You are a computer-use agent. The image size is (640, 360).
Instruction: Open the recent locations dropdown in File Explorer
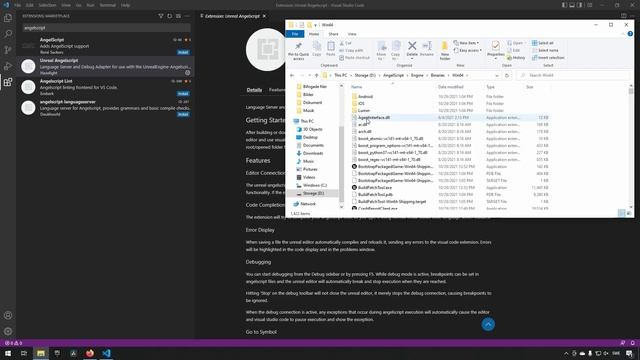[x=309, y=76]
